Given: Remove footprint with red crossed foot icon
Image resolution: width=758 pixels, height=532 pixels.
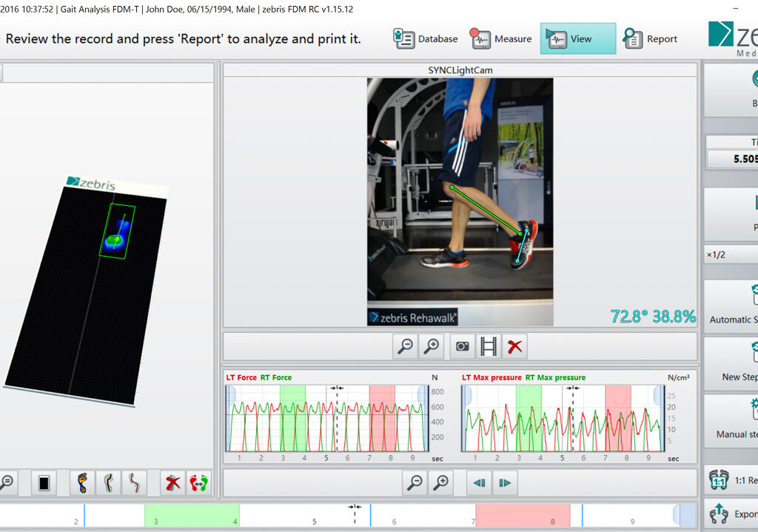Looking at the screenshot, I should (x=173, y=483).
